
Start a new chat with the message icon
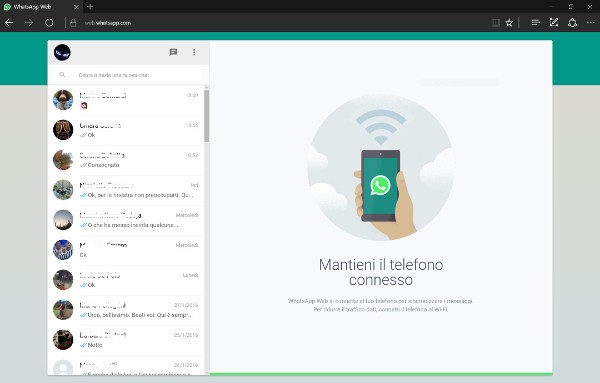tap(173, 52)
